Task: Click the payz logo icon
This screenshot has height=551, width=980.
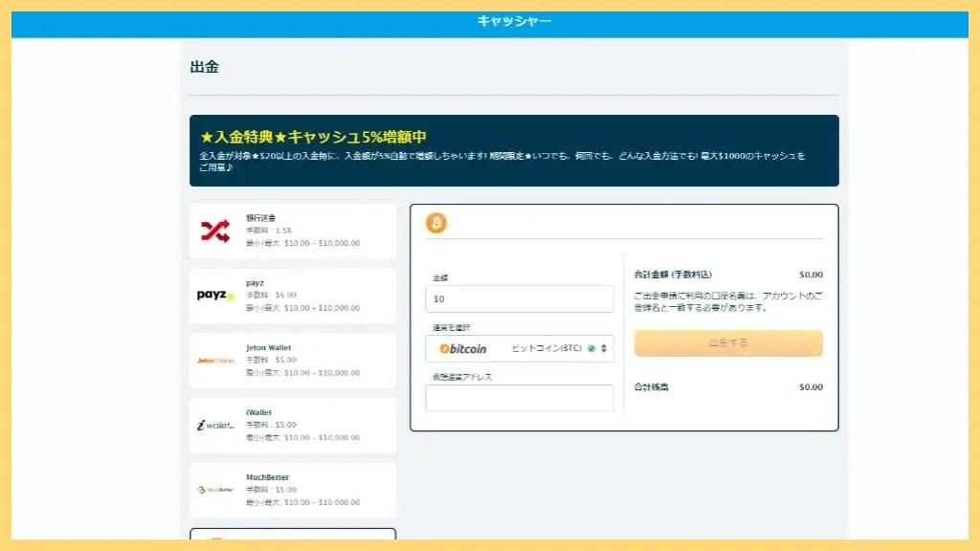Action: pyautogui.click(x=216, y=296)
